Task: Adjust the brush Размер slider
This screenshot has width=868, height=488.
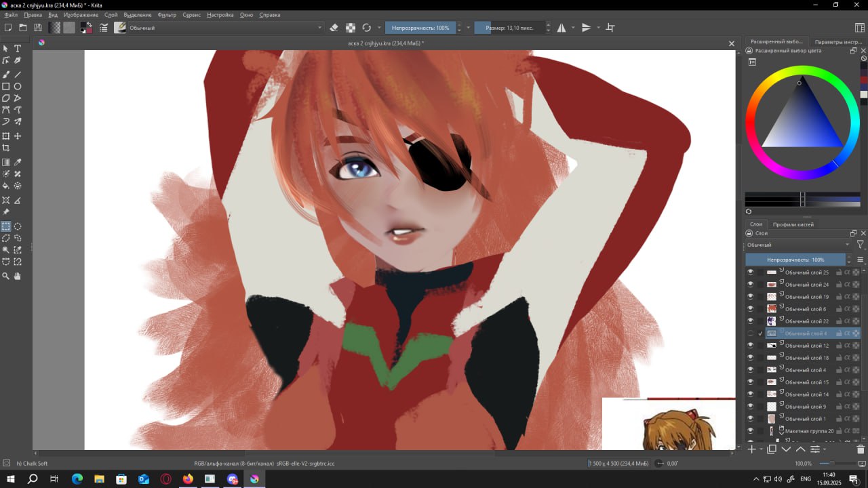Action: (509, 28)
